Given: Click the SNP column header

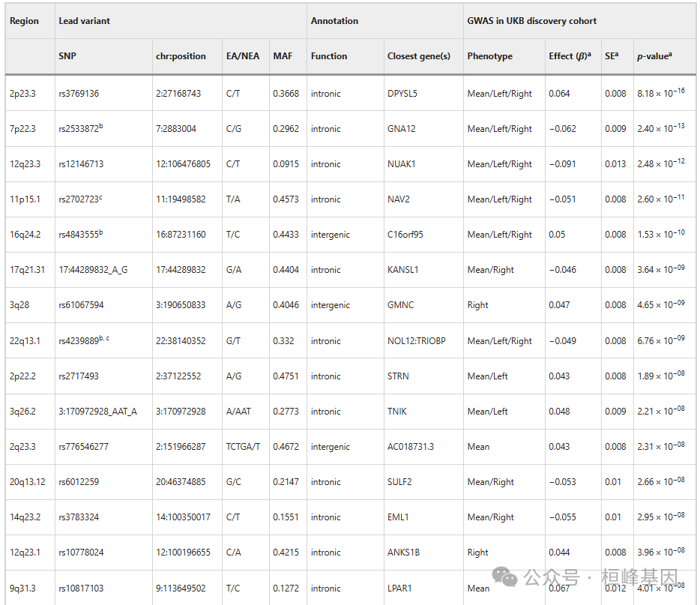Looking at the screenshot, I should click(x=67, y=55).
